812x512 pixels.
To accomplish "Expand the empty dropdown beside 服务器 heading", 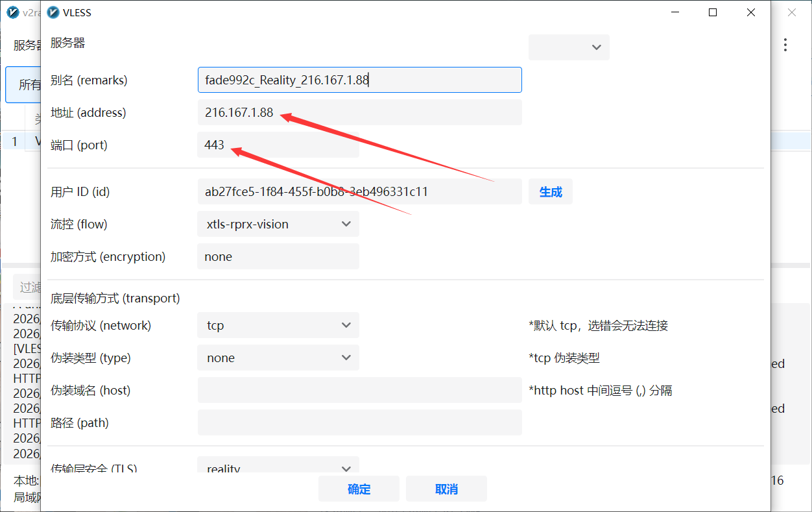I will 569,47.
